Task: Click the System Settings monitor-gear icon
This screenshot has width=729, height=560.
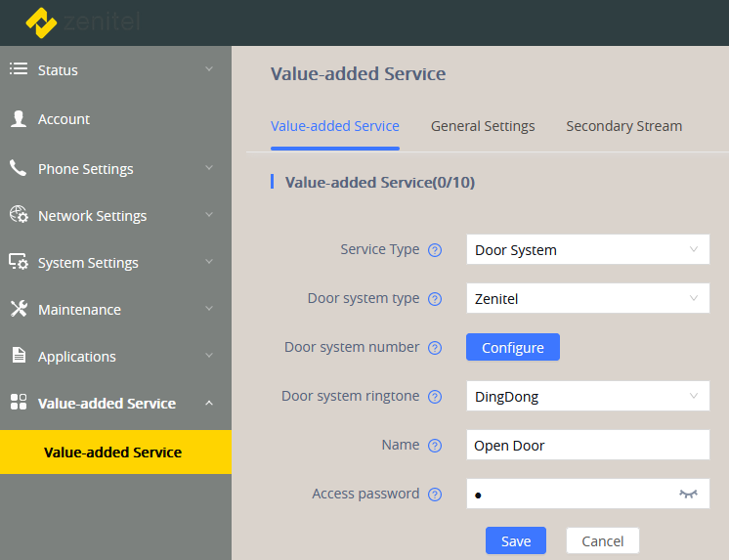Action: point(18,262)
